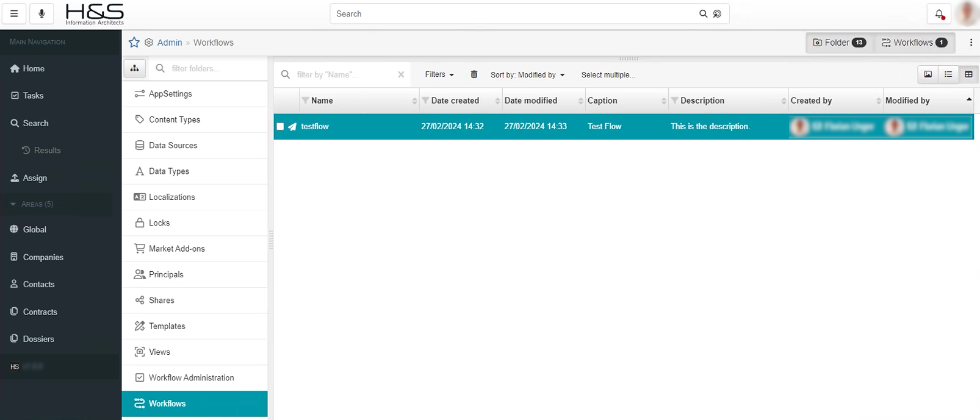Viewport: 980px width, 420px height.
Task: Mark page as favorite with star icon
Action: (x=134, y=43)
